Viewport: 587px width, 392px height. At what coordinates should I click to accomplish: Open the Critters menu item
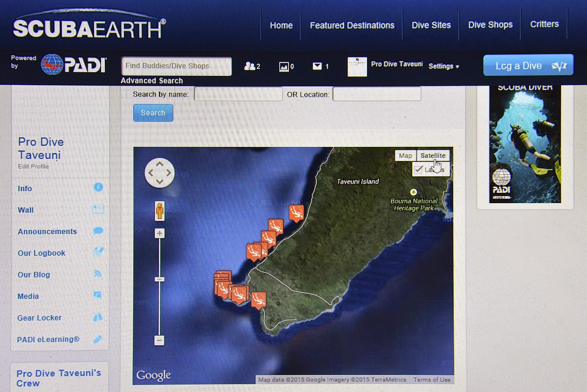tap(544, 24)
